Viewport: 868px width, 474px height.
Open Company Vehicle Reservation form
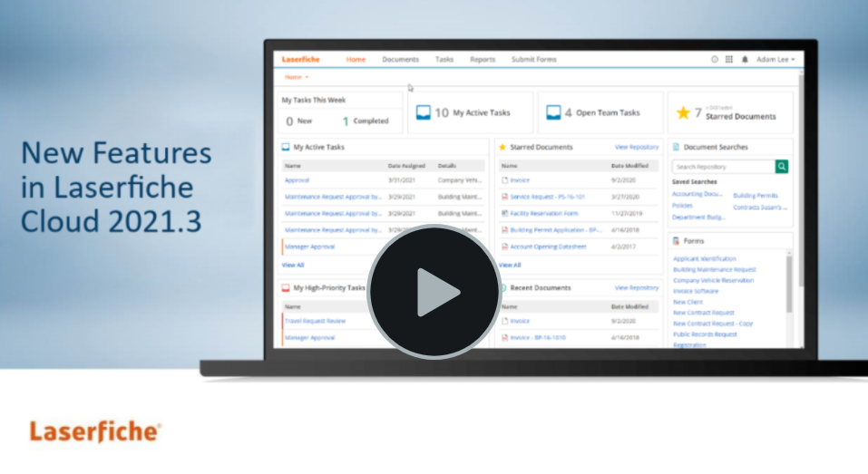pos(713,280)
